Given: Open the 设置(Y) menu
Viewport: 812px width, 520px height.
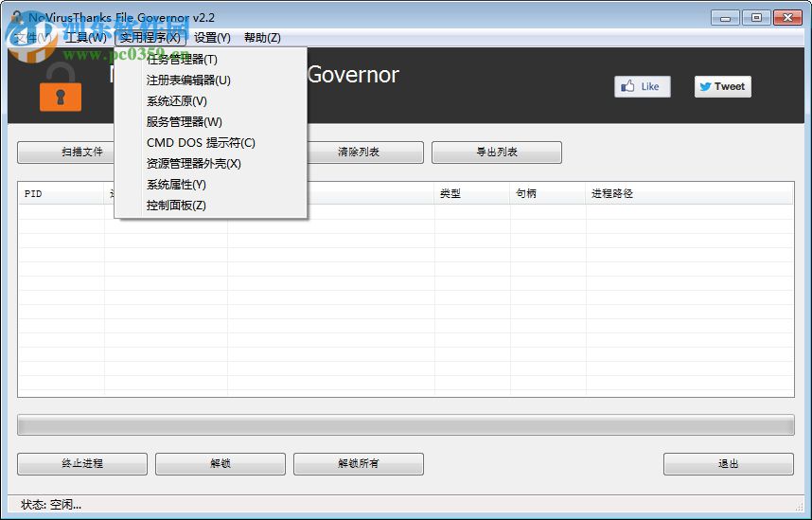Looking at the screenshot, I should pyautogui.click(x=212, y=38).
